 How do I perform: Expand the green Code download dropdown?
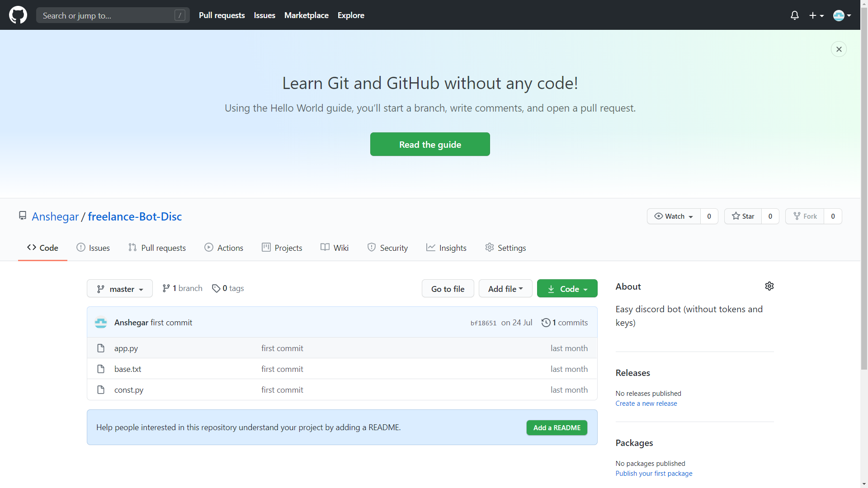click(567, 289)
